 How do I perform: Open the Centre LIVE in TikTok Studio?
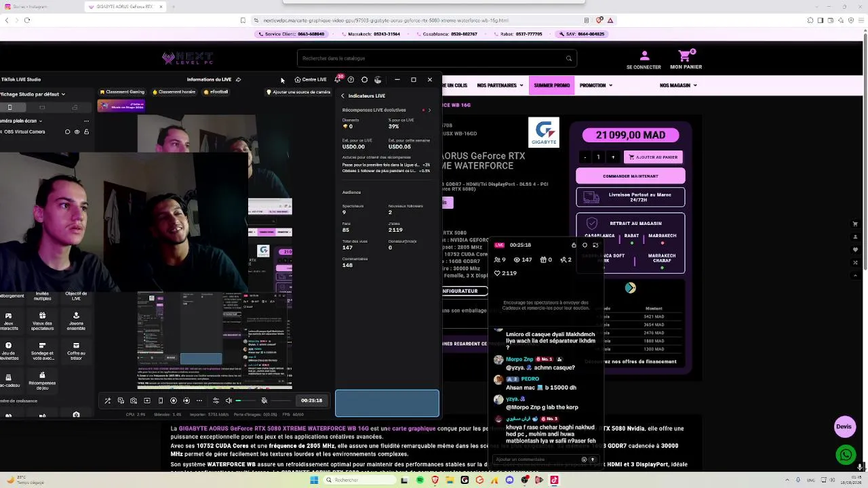pyautogui.click(x=310, y=80)
